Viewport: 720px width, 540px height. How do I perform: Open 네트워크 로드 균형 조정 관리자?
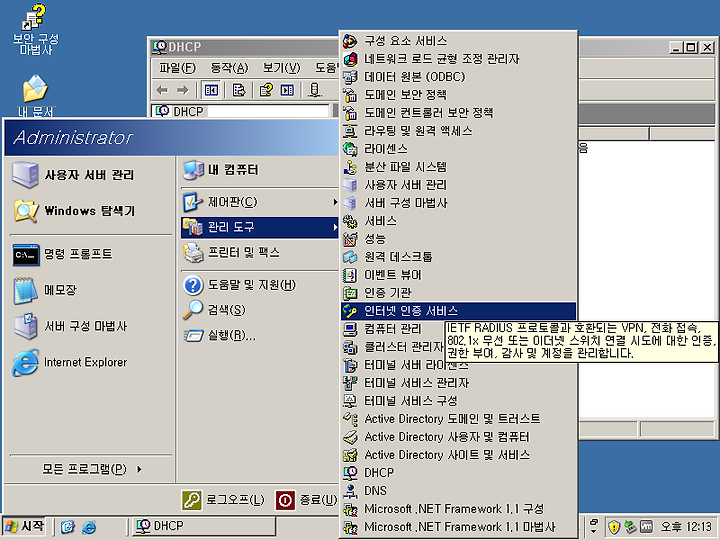point(458,59)
